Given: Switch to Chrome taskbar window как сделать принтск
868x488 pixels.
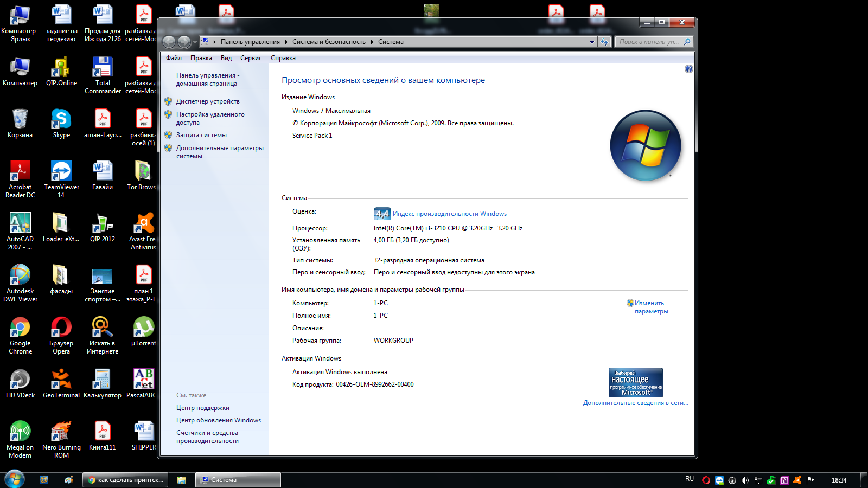Looking at the screenshot, I should (126, 480).
